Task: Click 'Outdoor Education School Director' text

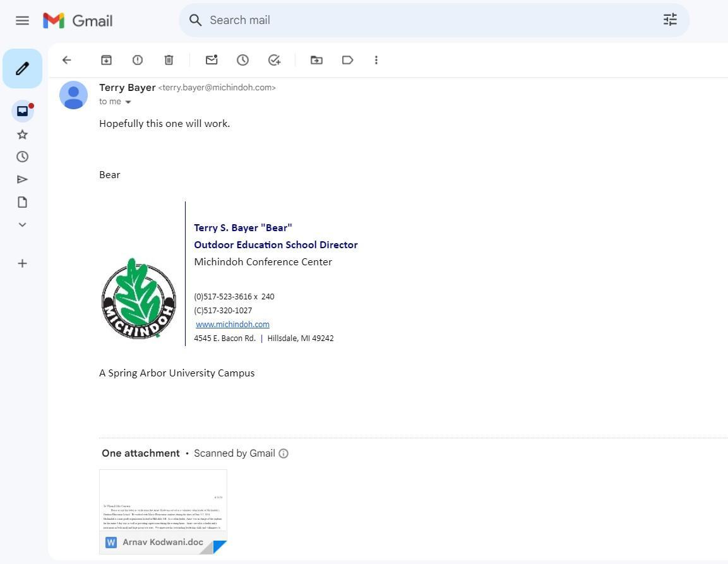Action: click(276, 245)
